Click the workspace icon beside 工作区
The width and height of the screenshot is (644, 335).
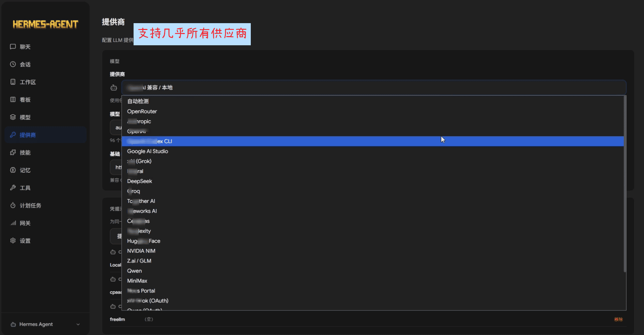pyautogui.click(x=13, y=82)
